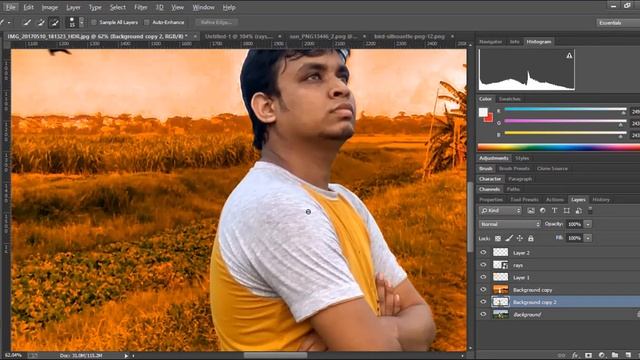The image size is (640, 360).
Task: Switch to the Properties tab
Action: (x=491, y=200)
